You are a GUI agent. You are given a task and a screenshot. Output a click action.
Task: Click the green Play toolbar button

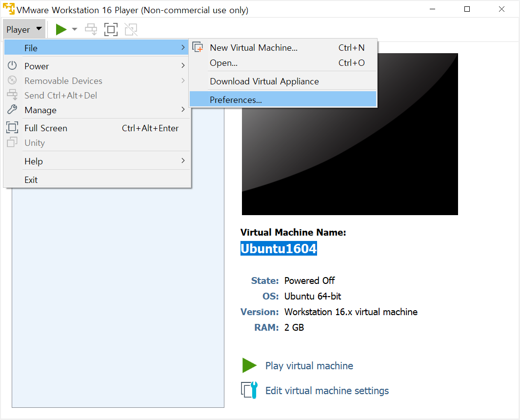61,30
